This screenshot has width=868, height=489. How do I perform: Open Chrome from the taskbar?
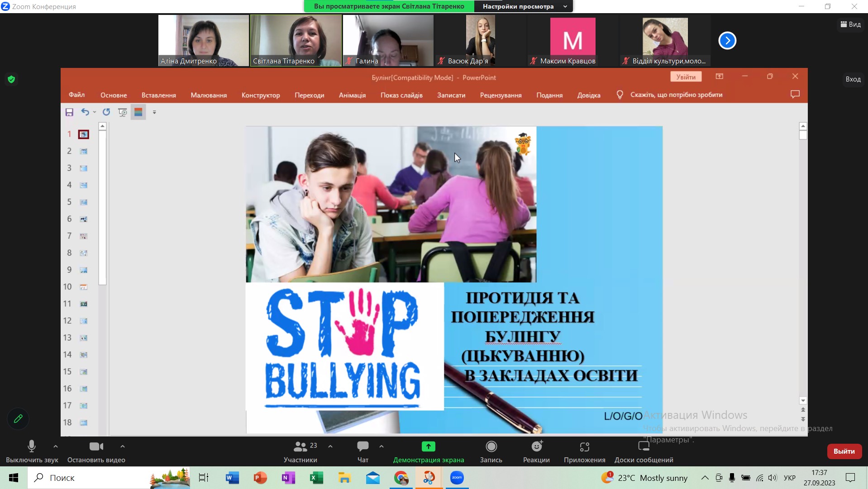[401, 478]
